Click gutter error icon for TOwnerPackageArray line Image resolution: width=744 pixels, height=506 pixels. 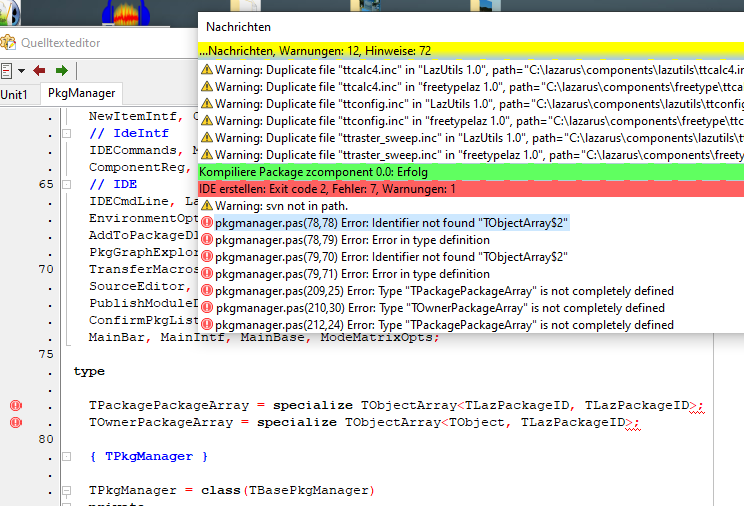pos(15,423)
